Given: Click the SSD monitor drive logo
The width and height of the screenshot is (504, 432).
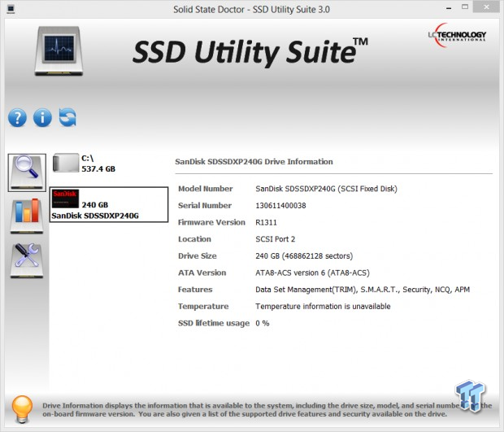Looking at the screenshot, I should pyautogui.click(x=59, y=51).
